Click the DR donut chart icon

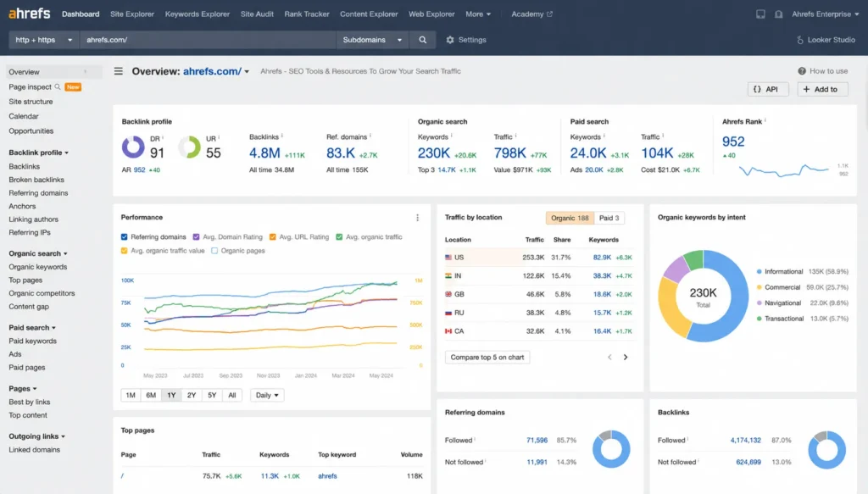pos(133,147)
